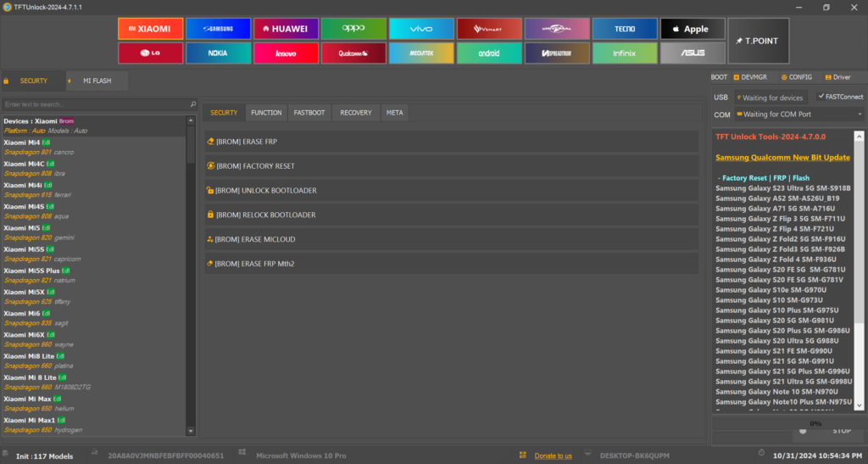Expand the COM port dropdown
This screenshot has width=868, height=464.
(860, 114)
